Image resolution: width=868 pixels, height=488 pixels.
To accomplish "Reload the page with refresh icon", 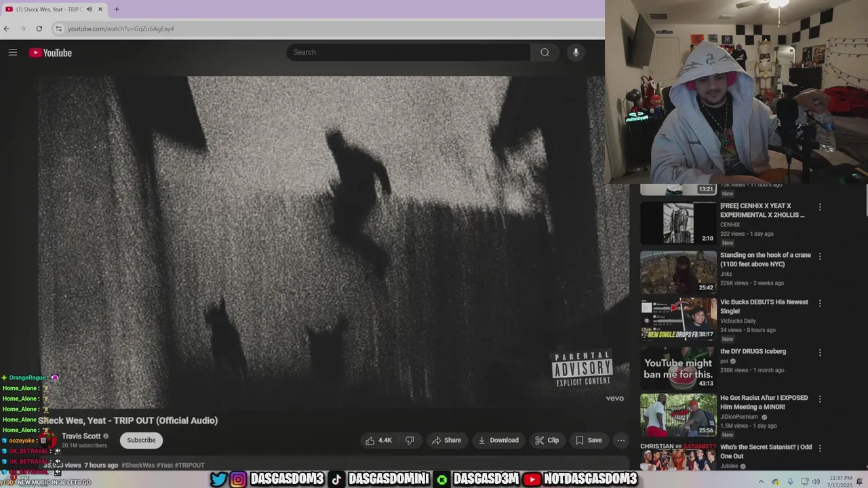I will click(39, 28).
